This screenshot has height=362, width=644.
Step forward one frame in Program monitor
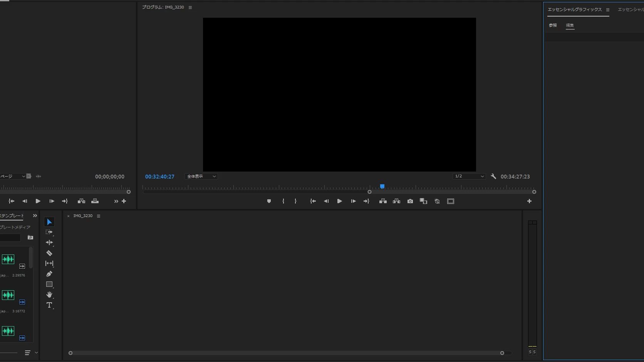pos(353,201)
